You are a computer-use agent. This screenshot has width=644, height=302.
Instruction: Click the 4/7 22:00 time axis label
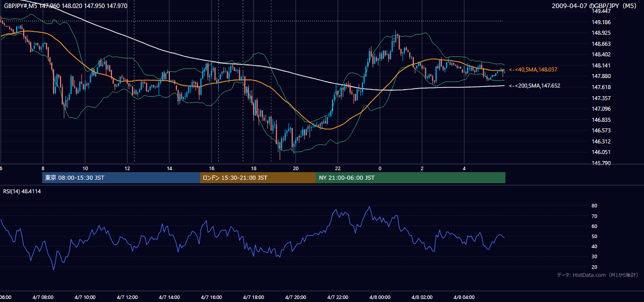(x=338, y=297)
